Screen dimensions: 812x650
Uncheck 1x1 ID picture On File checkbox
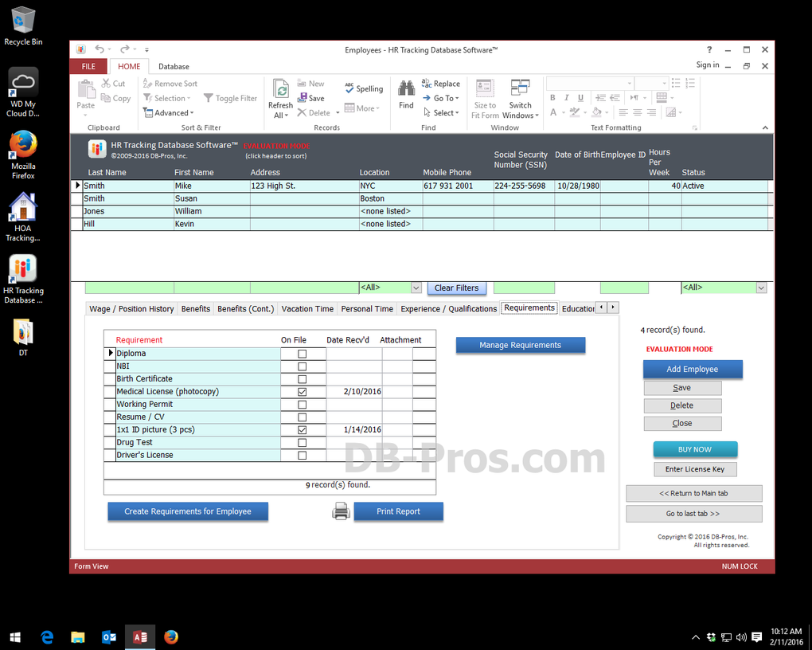tap(303, 430)
